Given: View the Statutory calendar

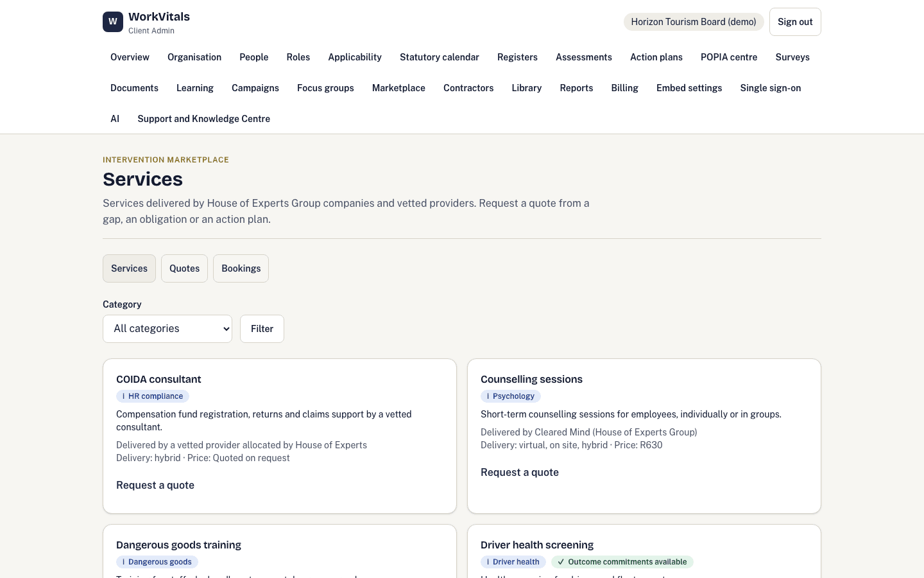Looking at the screenshot, I should pyautogui.click(x=440, y=57).
